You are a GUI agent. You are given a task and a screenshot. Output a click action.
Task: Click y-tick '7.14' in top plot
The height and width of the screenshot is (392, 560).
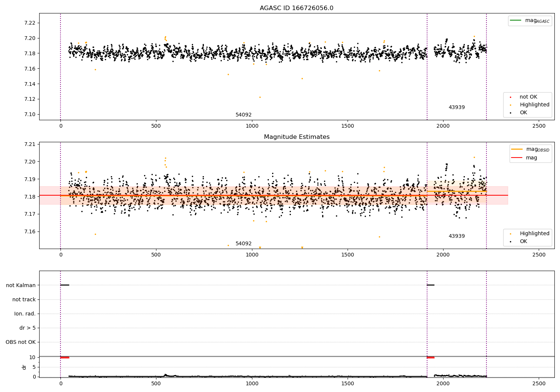coord(29,84)
